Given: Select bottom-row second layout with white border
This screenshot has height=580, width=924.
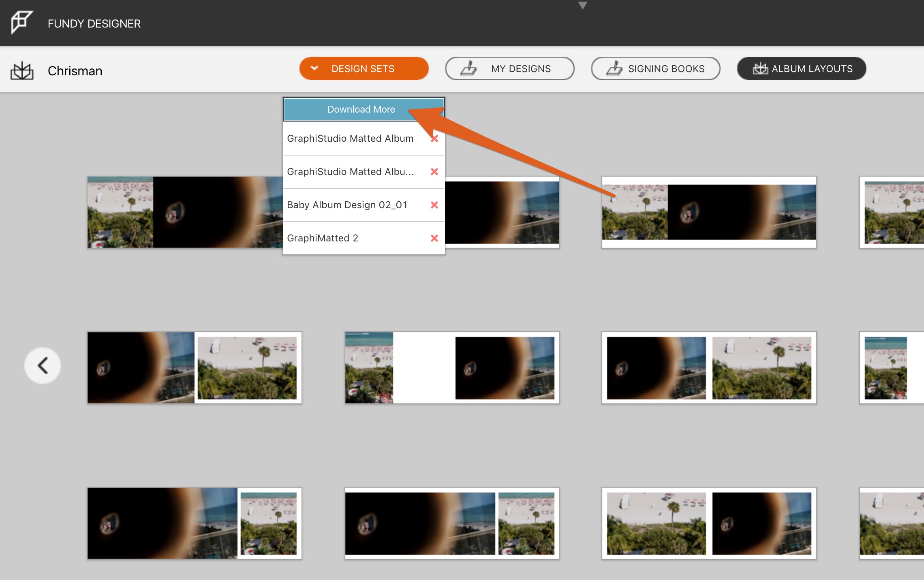Looking at the screenshot, I should 452,523.
